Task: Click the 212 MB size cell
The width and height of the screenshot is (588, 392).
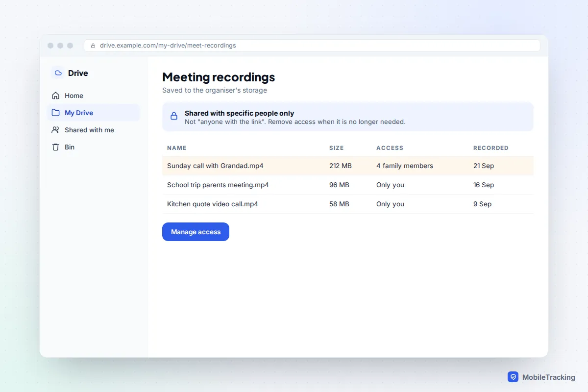Action: (341, 166)
